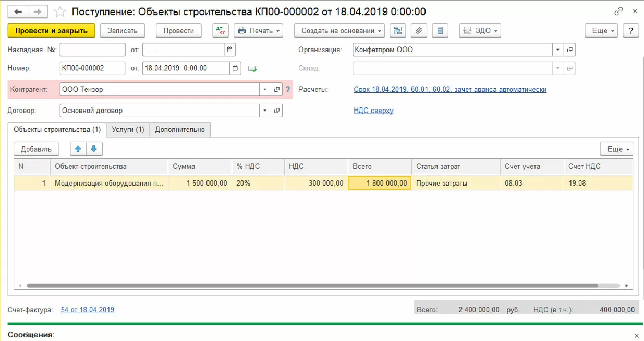The width and height of the screenshot is (644, 341).
Task: Click the Провести button
Action: (179, 31)
